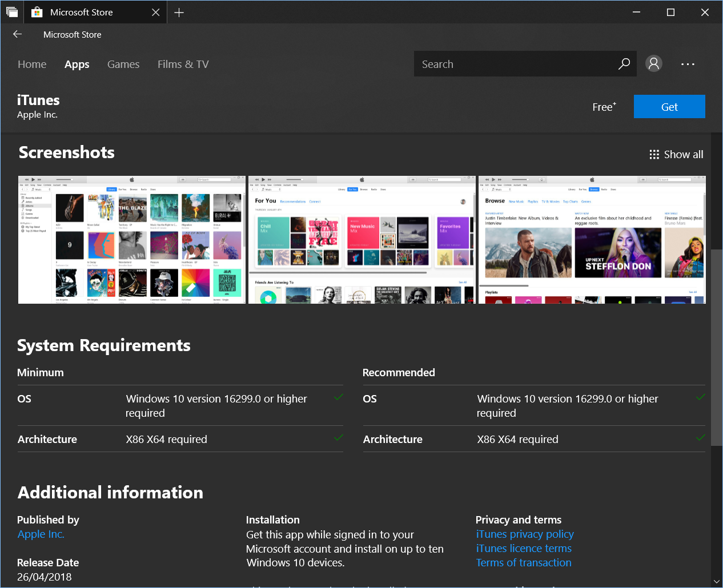Image resolution: width=723 pixels, height=588 pixels.
Task: Click the Screenshots heading
Action: coord(67,152)
